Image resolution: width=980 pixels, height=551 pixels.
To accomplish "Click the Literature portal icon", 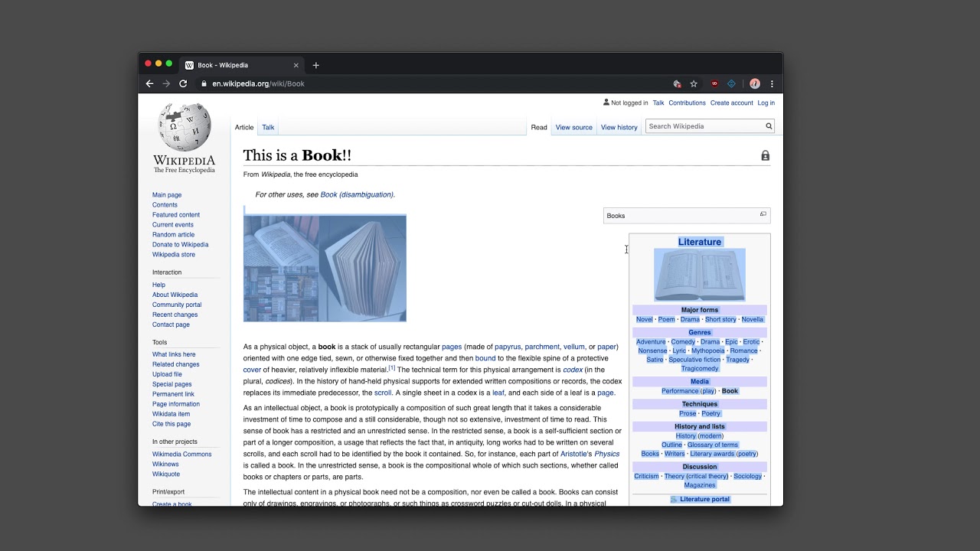I will (674, 499).
